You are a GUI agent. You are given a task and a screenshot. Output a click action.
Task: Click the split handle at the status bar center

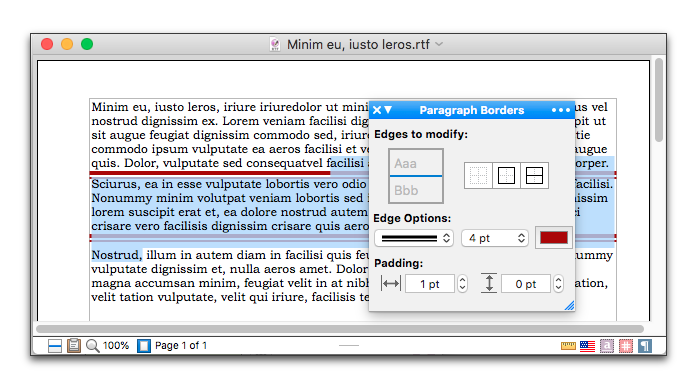point(349,345)
